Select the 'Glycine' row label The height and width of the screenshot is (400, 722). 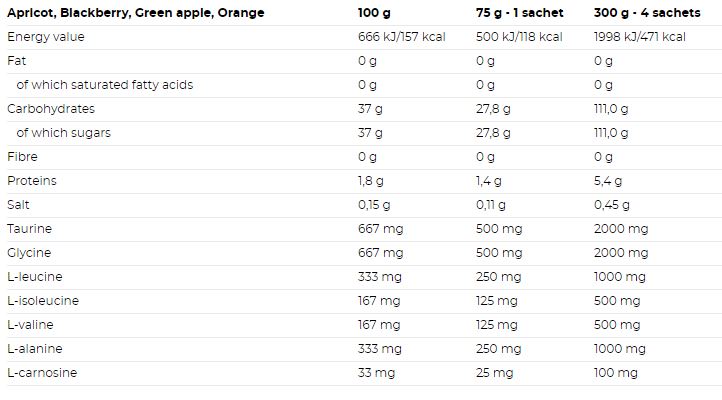[x=29, y=253]
